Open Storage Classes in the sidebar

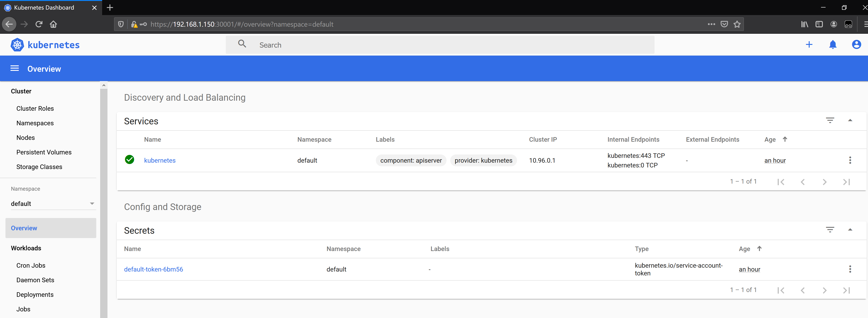(39, 167)
